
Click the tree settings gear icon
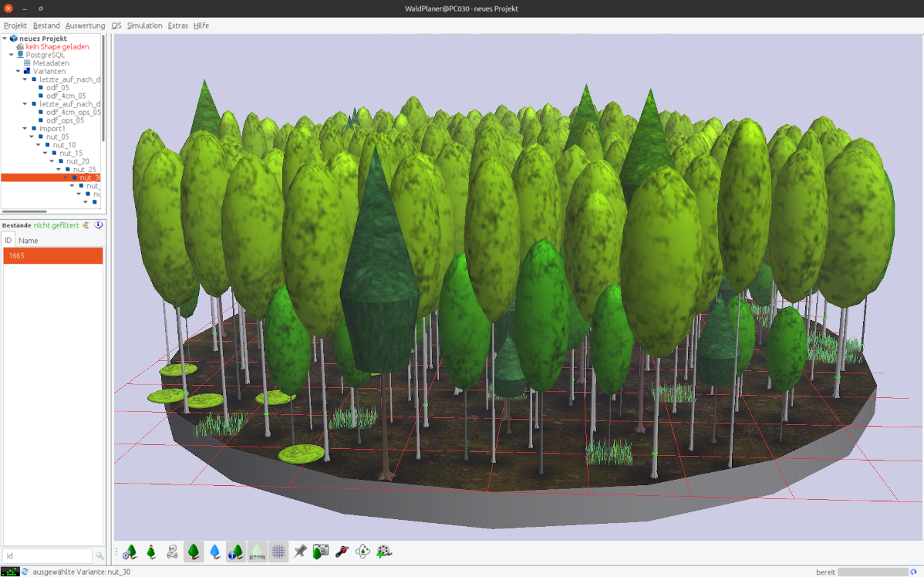coord(130,552)
